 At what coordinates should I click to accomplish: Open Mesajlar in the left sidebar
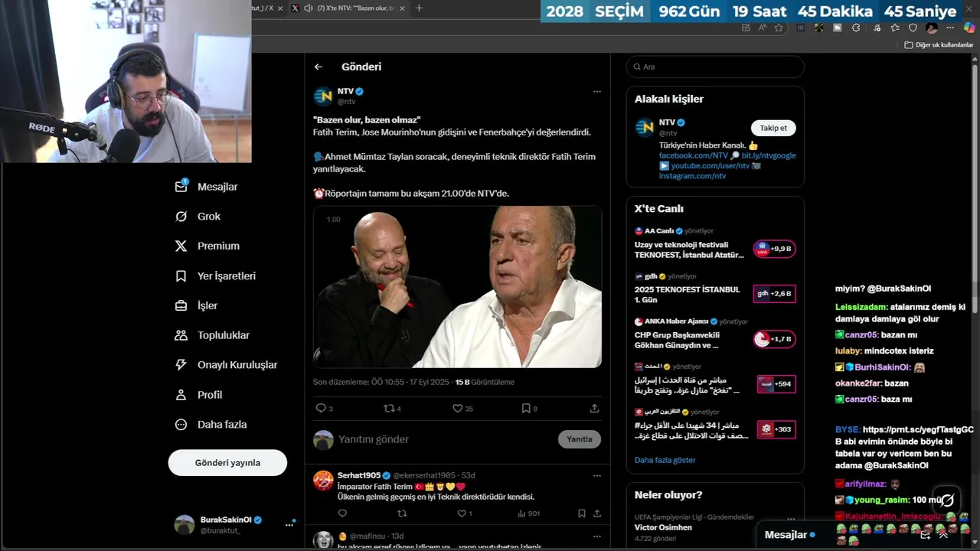(207, 187)
